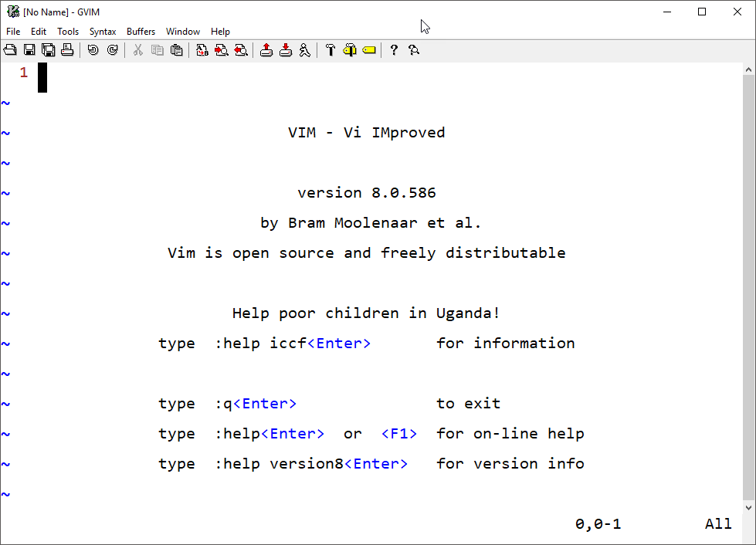Click 'Help poor children in Uganda!' text

pos(366,313)
